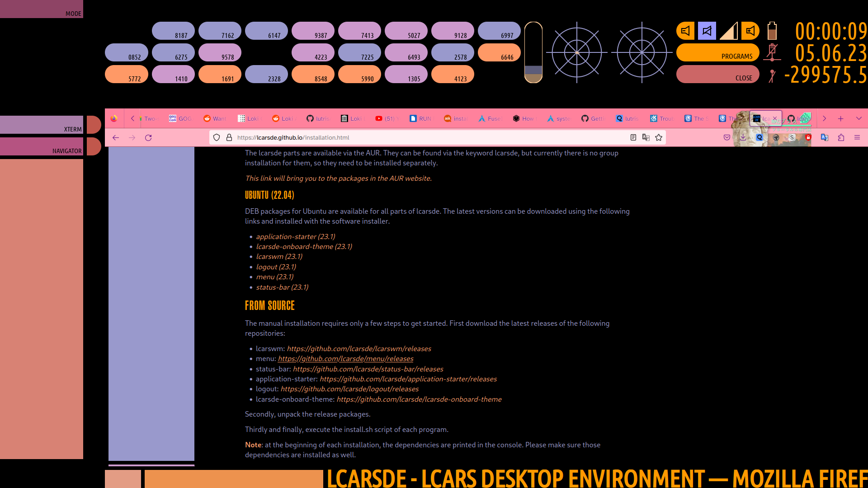
Task: Click the volume level triangle indicator
Action: 729,31
